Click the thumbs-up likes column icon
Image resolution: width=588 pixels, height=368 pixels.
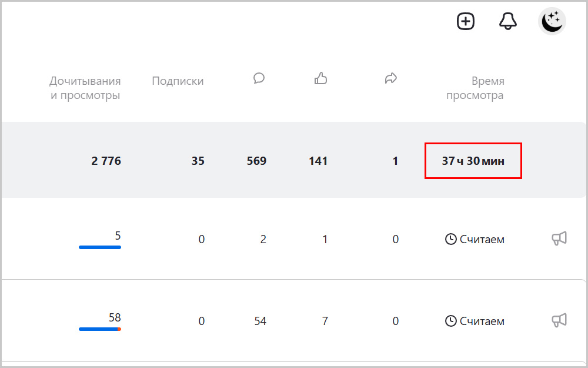[x=320, y=78]
